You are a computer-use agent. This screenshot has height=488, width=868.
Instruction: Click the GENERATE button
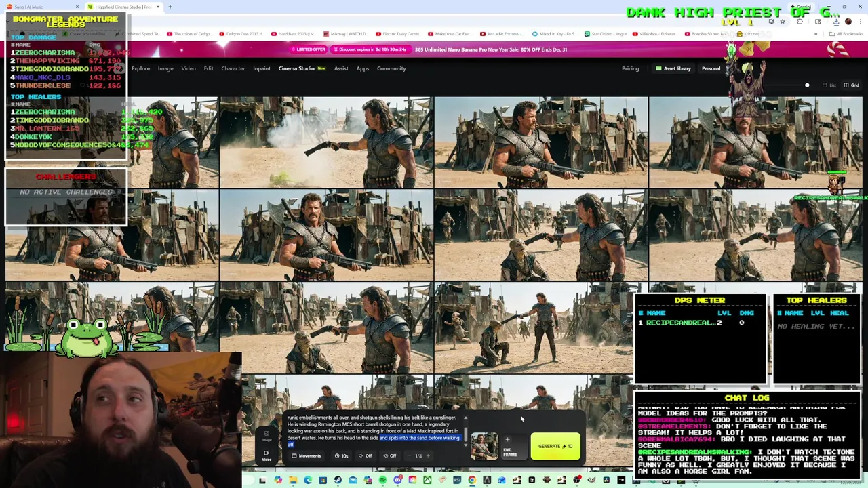pos(555,446)
